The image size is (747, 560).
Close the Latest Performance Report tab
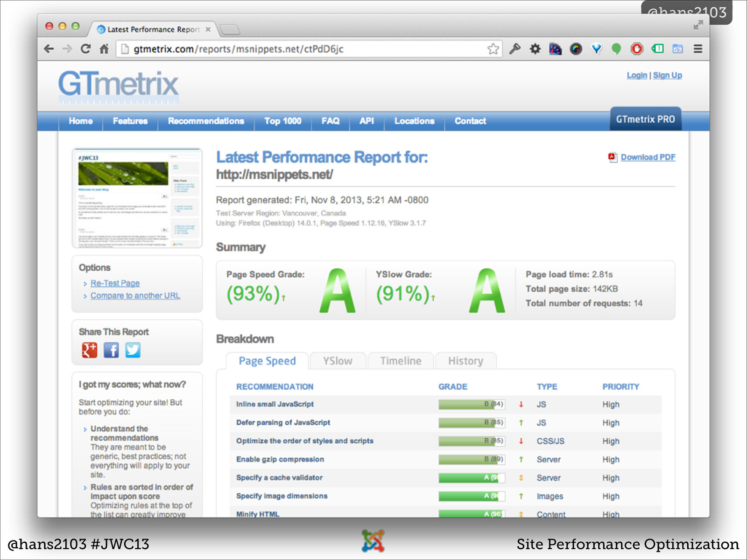pyautogui.click(x=208, y=29)
